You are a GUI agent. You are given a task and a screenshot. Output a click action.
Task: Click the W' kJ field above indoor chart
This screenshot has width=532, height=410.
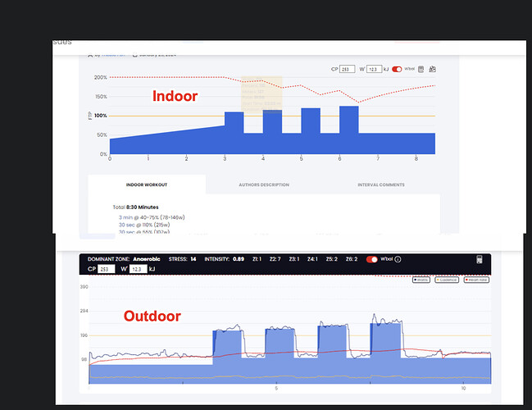click(x=375, y=69)
